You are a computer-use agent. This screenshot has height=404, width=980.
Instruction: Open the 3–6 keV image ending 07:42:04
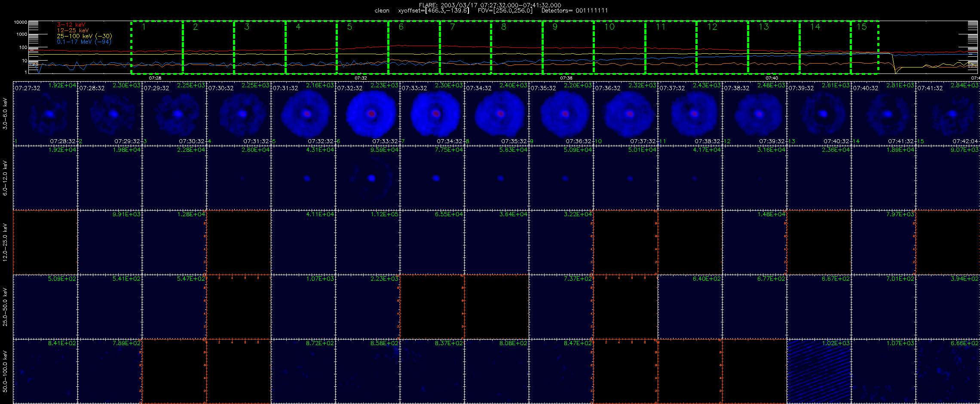click(948, 113)
